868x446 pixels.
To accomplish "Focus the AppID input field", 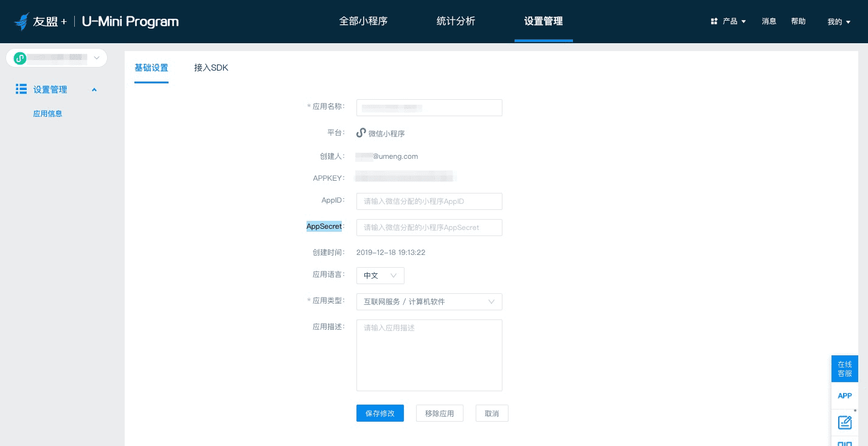I will coord(429,201).
